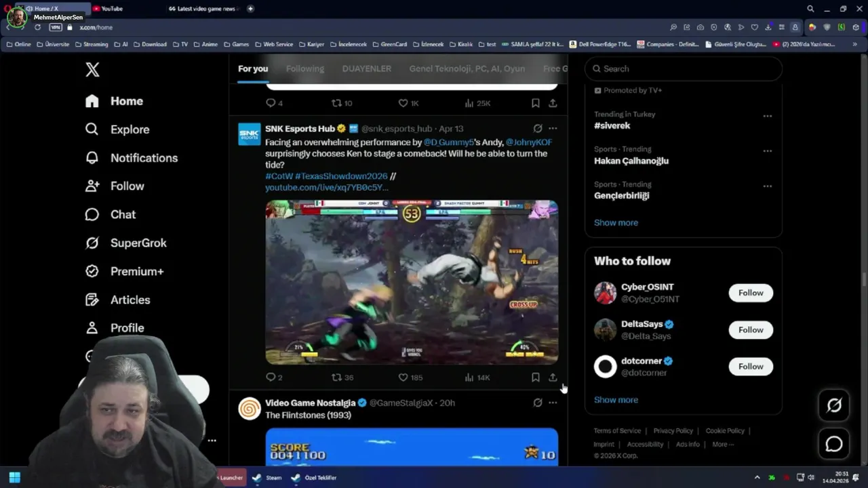Screen dimensions: 868x488
Task: Follow Cyber_OSINT
Action: tap(751, 293)
